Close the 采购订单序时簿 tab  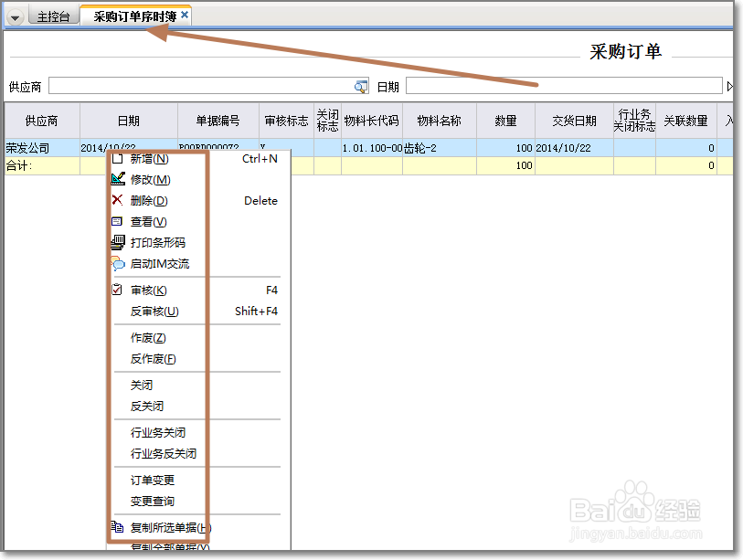click(x=186, y=12)
